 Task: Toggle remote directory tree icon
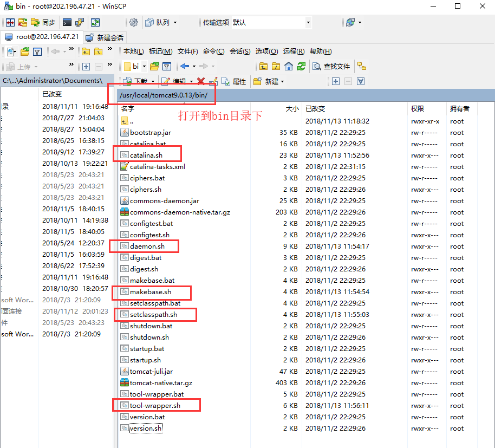pos(362,66)
